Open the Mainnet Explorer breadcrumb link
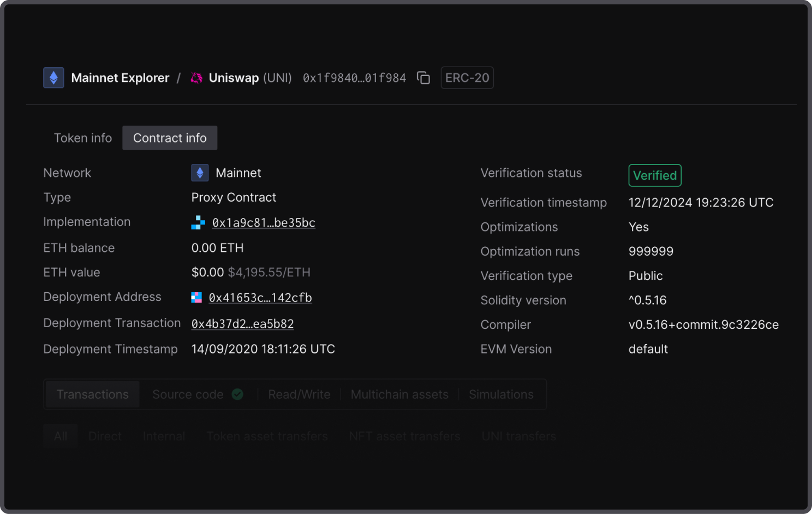The width and height of the screenshot is (812, 514). click(x=120, y=78)
